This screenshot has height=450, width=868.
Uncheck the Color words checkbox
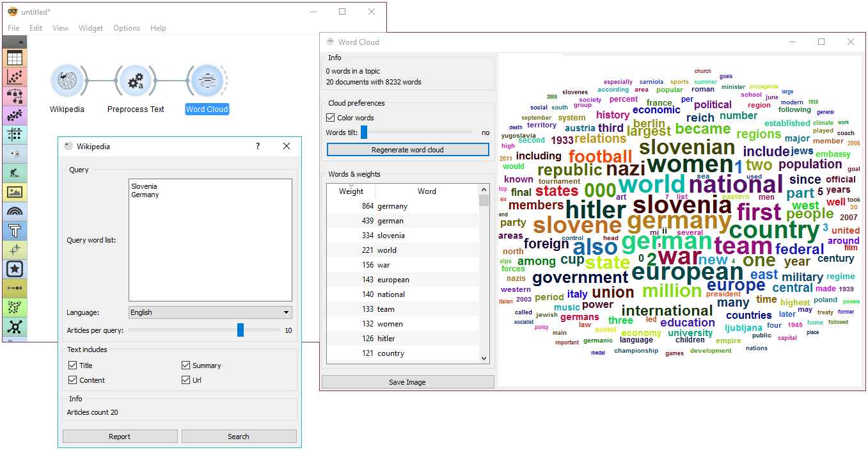(331, 118)
